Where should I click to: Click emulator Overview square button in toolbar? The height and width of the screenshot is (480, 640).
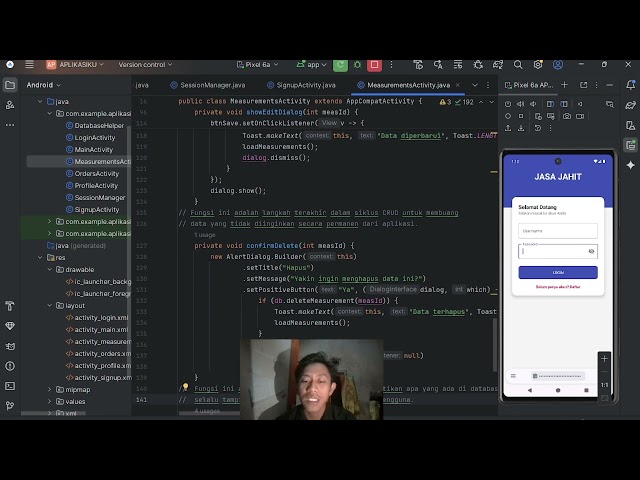(521, 116)
